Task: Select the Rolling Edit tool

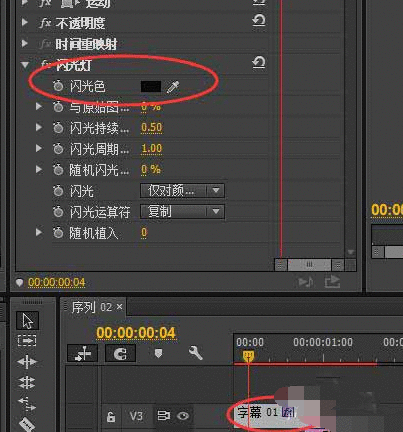Action: coord(27,383)
